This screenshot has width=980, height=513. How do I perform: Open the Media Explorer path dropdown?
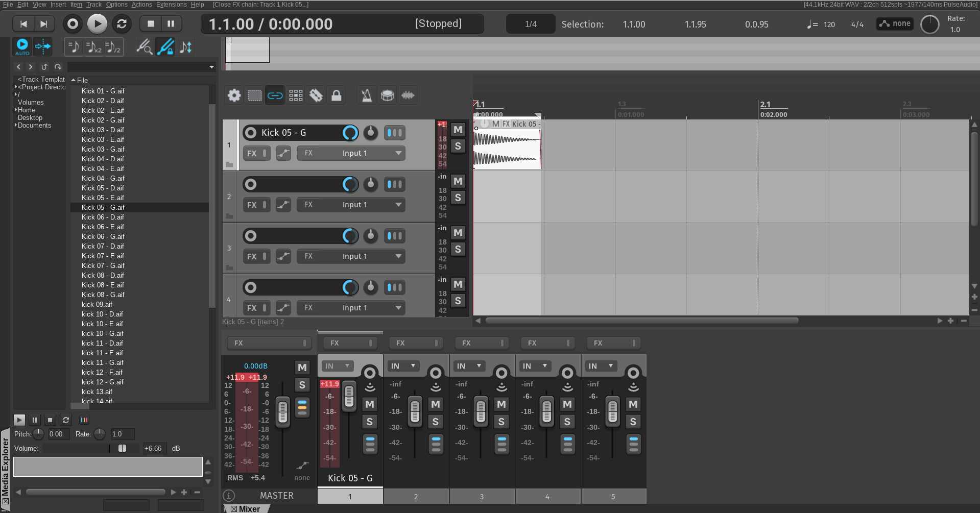[x=211, y=67]
